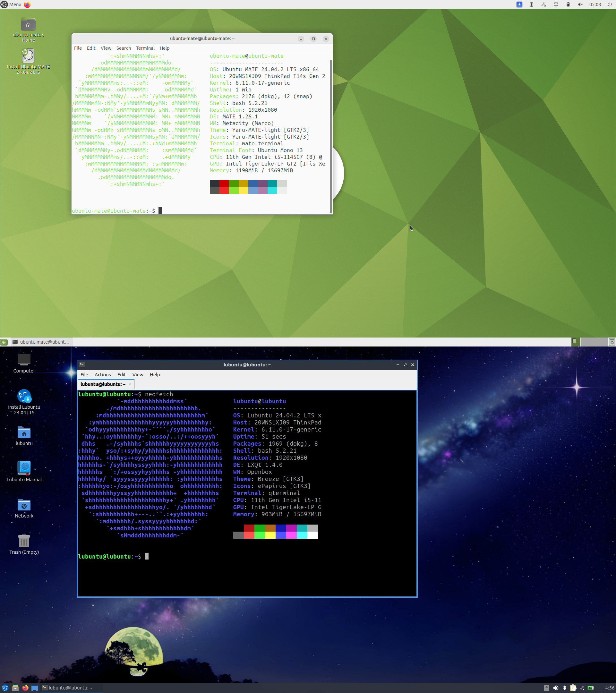Open disconnected network indicator in MATE panel
616x693 pixels.
click(543, 4)
